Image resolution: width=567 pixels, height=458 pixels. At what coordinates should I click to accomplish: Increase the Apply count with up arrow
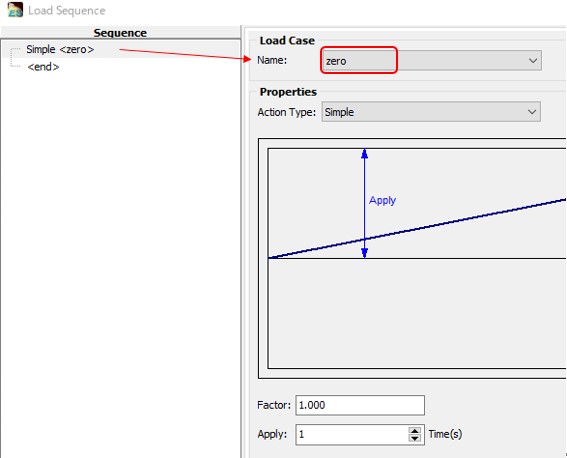(414, 430)
